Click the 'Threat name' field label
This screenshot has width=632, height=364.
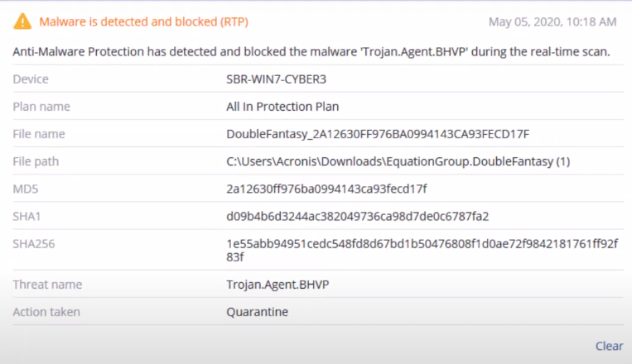point(47,285)
